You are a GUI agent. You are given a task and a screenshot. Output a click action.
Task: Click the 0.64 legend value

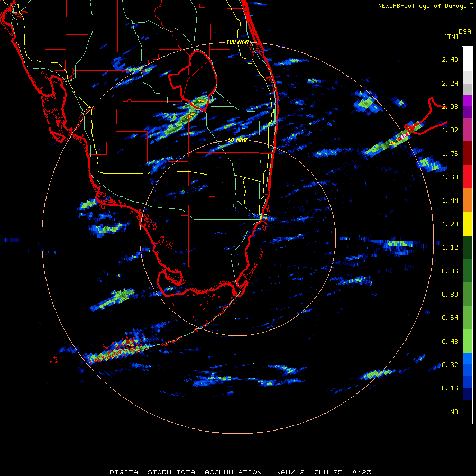click(x=450, y=318)
